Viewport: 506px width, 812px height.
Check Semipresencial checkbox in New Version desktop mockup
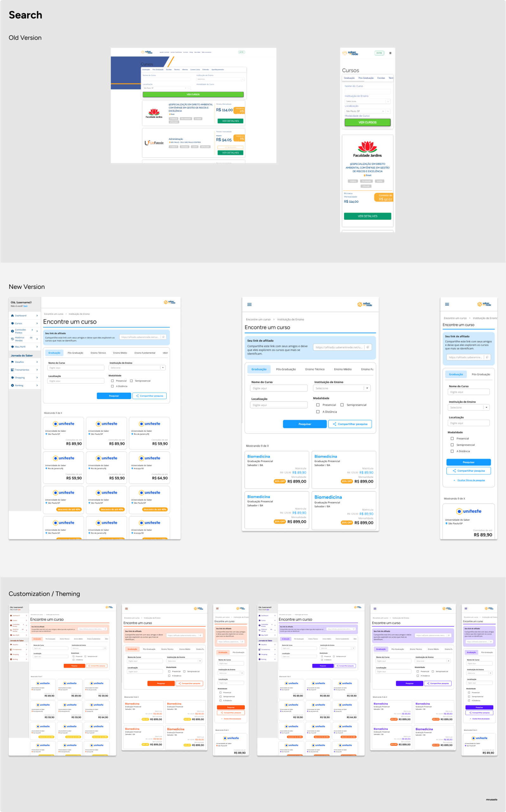click(131, 381)
